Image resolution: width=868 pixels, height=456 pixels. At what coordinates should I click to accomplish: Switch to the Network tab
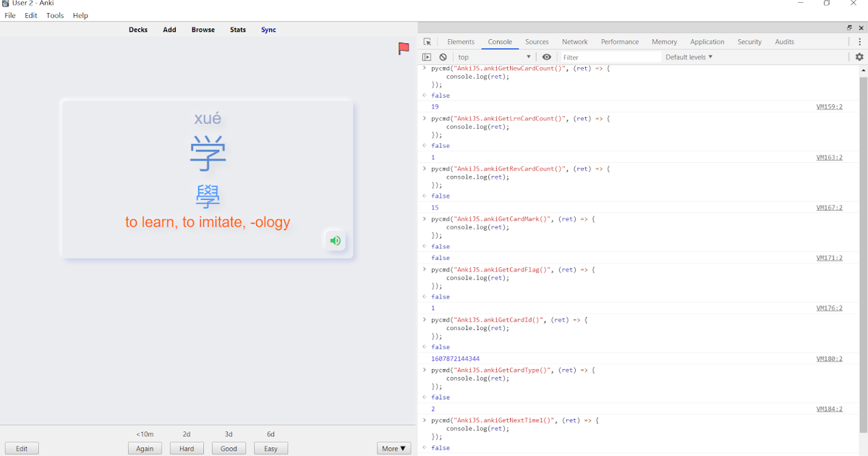pos(575,41)
